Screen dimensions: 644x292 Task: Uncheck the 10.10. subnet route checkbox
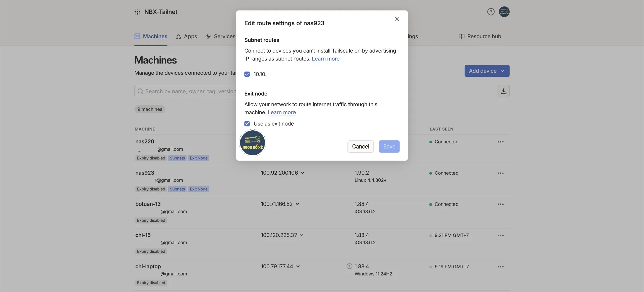coord(247,74)
